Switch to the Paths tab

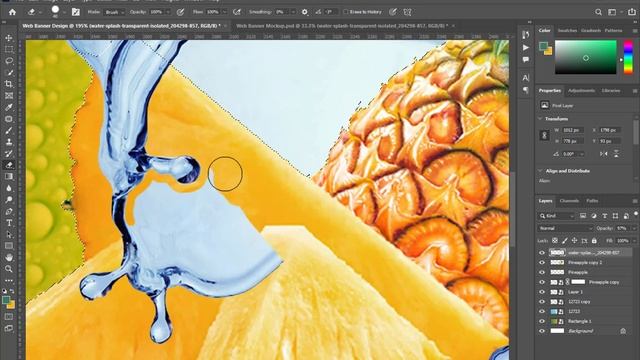pyautogui.click(x=592, y=201)
